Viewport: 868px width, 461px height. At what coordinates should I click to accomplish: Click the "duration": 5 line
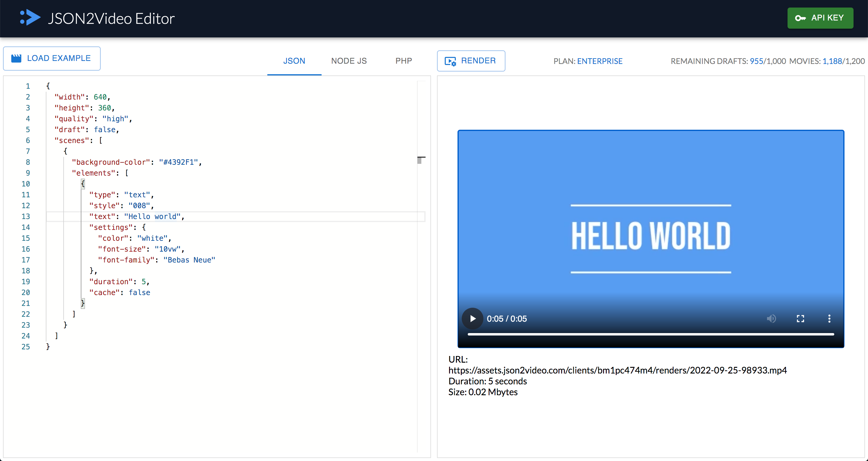pos(119,281)
